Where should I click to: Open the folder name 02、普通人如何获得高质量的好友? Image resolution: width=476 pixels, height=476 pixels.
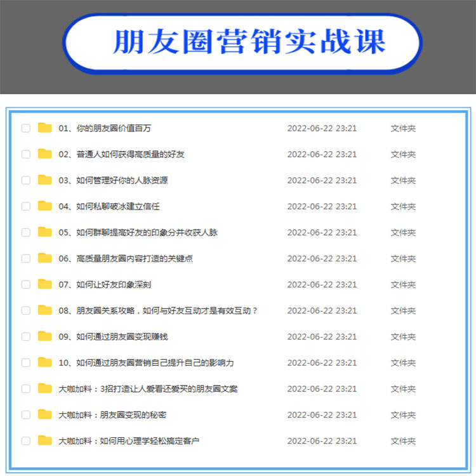121,154
